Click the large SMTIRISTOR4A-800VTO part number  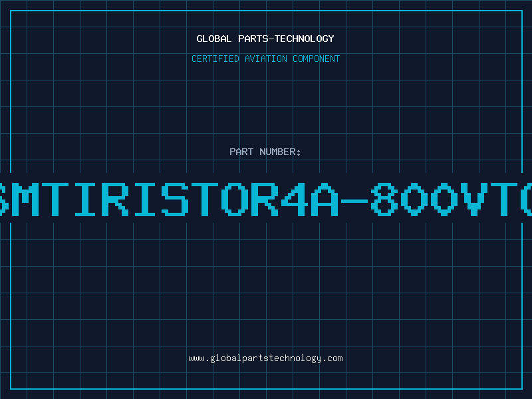pos(266,199)
